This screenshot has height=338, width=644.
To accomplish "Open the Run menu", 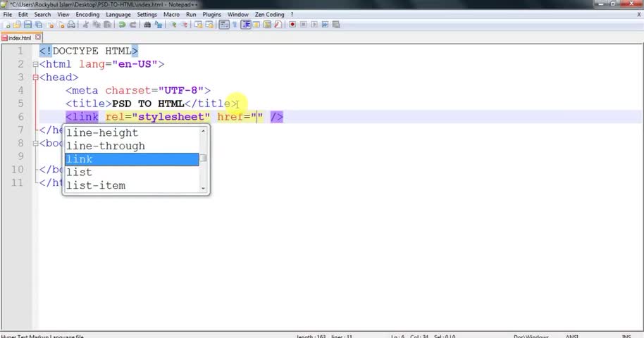I will [191, 14].
